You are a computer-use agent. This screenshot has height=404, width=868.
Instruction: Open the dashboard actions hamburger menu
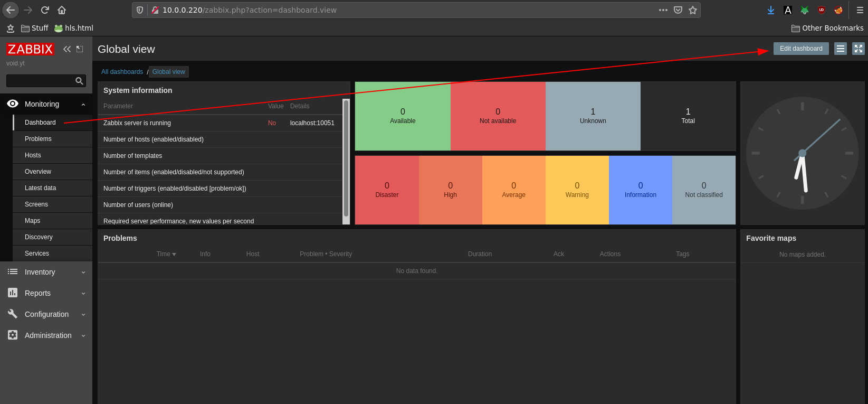pos(841,49)
